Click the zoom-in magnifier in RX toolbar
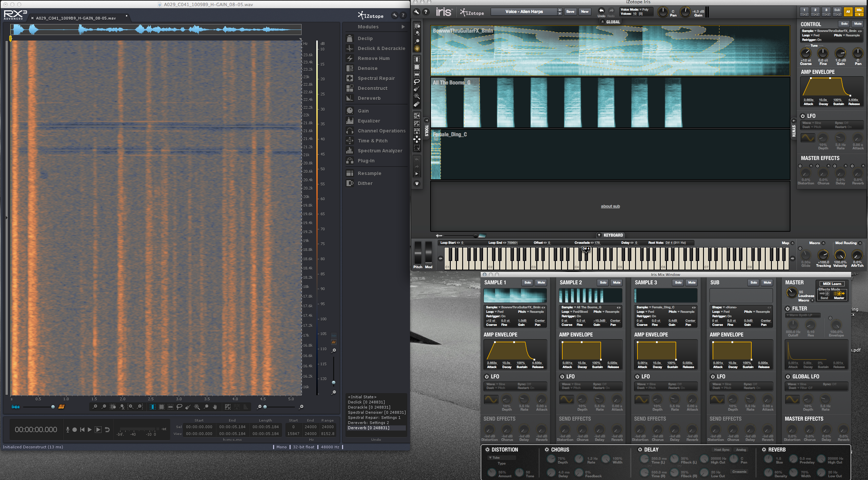Image resolution: width=868 pixels, height=480 pixels. coord(95,407)
